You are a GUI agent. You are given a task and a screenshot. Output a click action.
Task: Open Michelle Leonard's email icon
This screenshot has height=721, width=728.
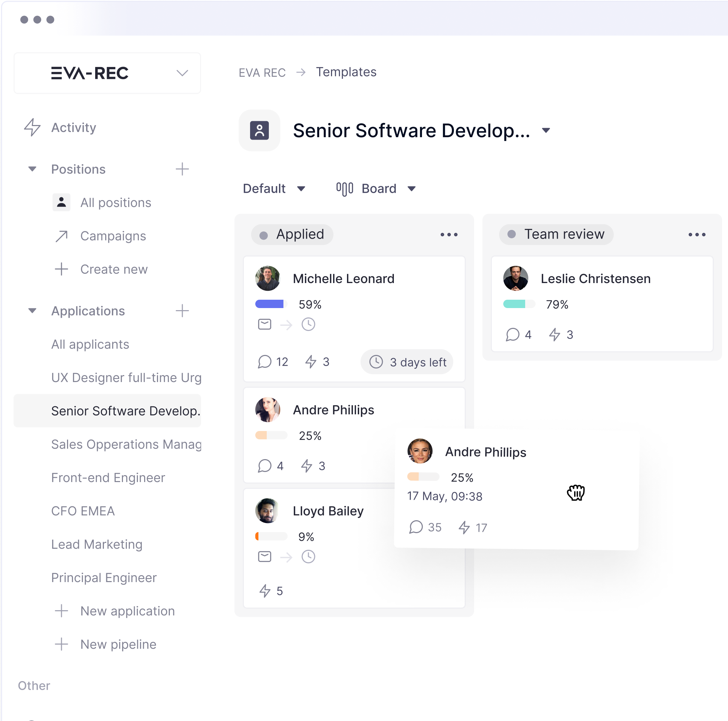[265, 324]
